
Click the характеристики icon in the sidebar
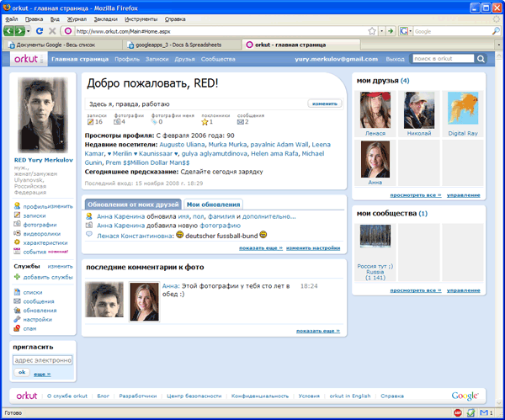17,242
